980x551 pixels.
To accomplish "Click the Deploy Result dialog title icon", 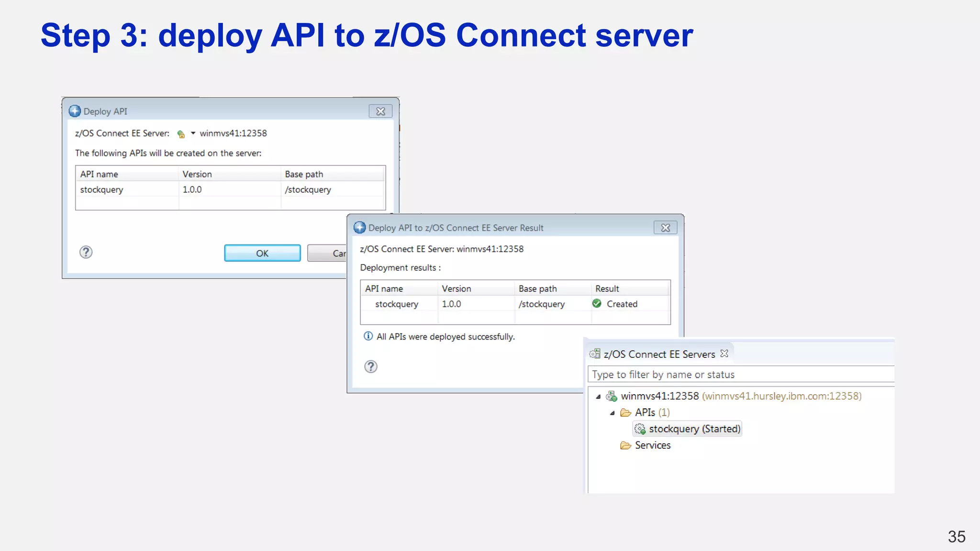I will point(359,228).
